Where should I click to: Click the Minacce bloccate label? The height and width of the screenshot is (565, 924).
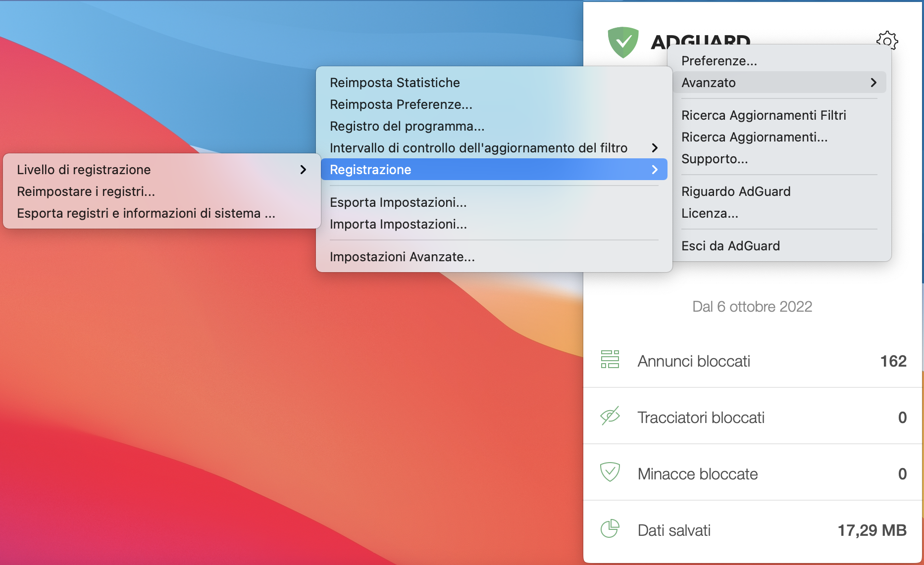698,474
